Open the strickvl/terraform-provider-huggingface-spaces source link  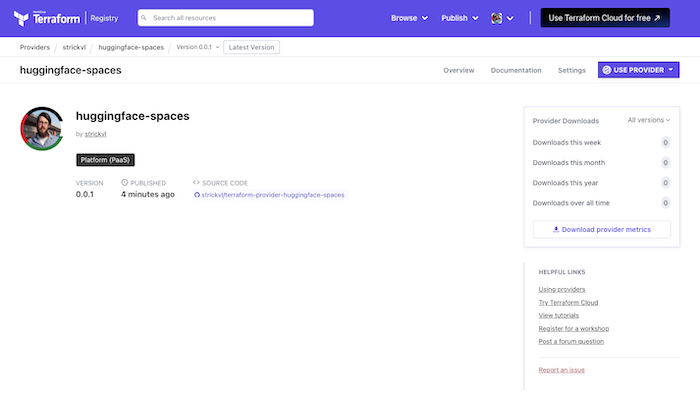[x=273, y=195]
